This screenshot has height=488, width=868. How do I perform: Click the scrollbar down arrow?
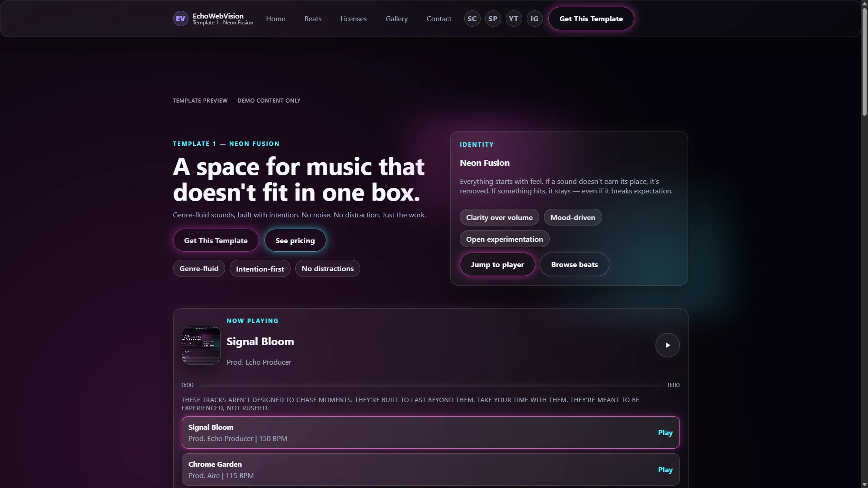[x=864, y=484]
